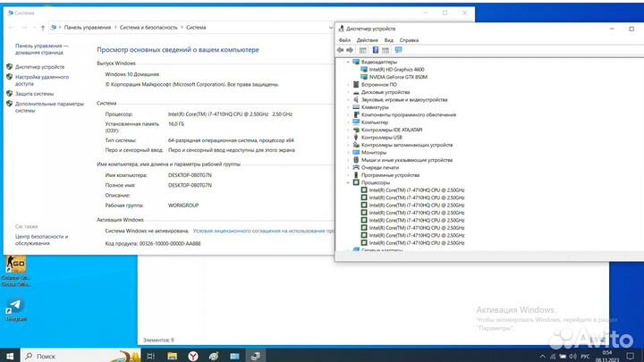This screenshot has width=644, height=362.
Task: Select the NVIDIA GeForce GTX 850M device
Action: click(x=395, y=77)
